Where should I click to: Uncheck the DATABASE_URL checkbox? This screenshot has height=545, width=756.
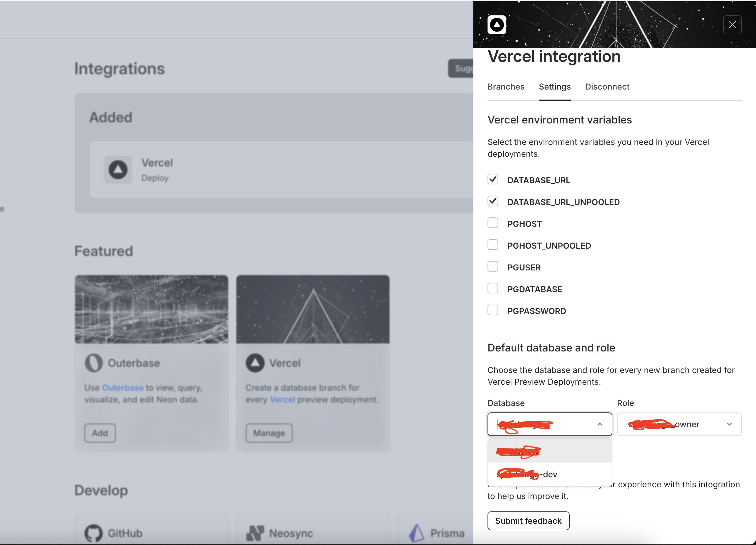(x=493, y=179)
